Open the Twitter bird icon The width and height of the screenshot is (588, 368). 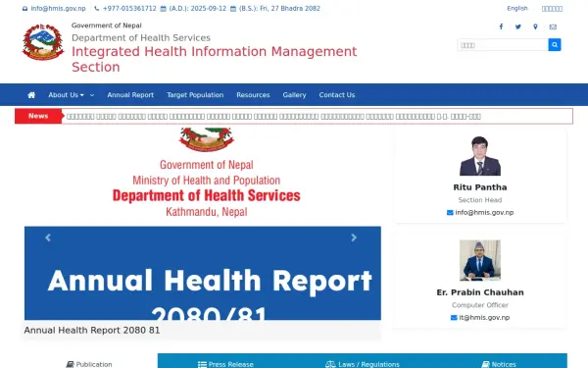coord(518,26)
